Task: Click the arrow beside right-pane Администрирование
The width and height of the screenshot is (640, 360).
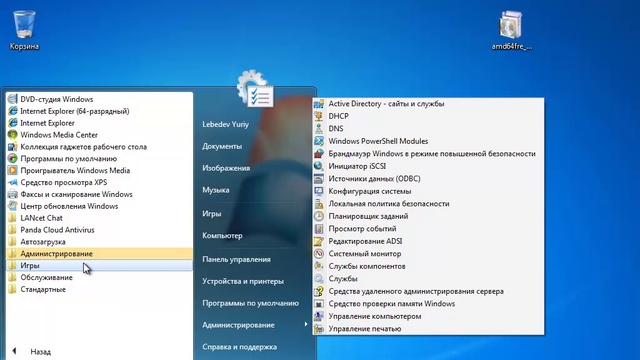Action: [x=306, y=324]
